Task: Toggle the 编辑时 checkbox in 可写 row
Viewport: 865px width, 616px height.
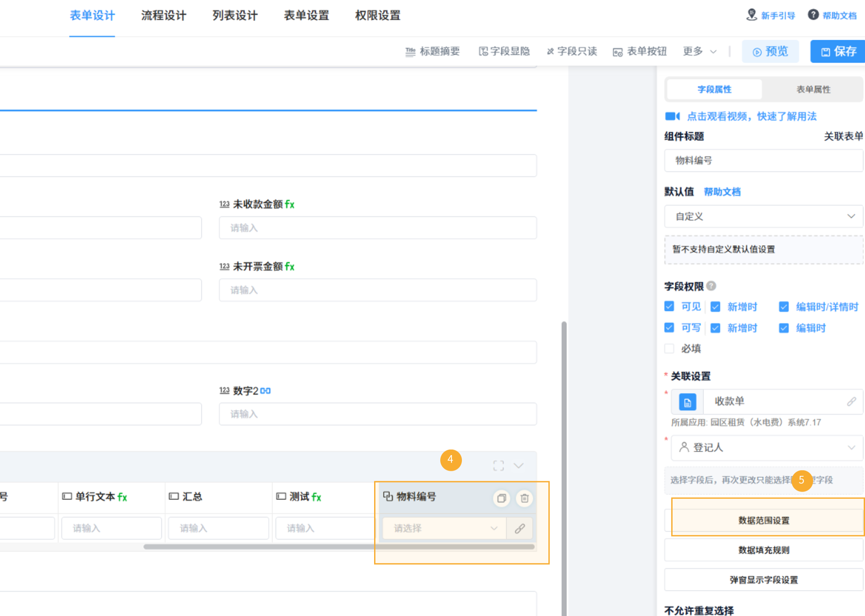Action: point(784,328)
